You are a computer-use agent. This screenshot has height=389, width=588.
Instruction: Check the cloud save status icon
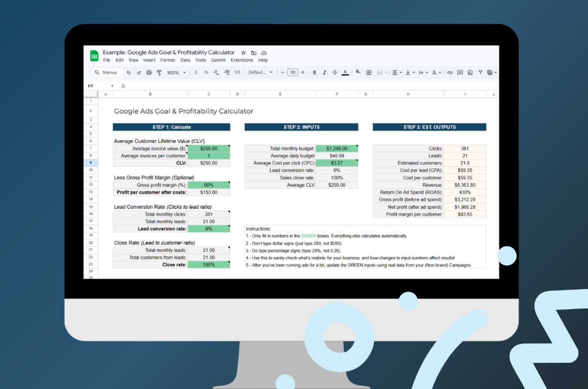[x=264, y=53]
